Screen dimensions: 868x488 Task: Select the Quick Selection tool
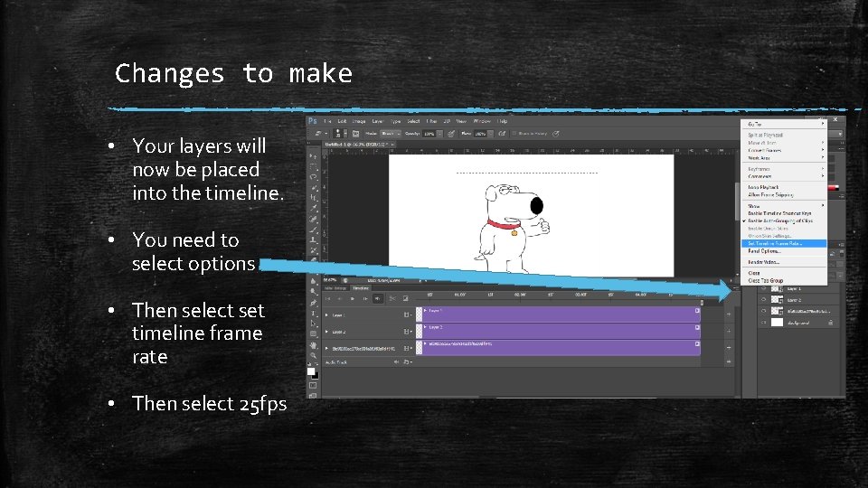(x=314, y=187)
